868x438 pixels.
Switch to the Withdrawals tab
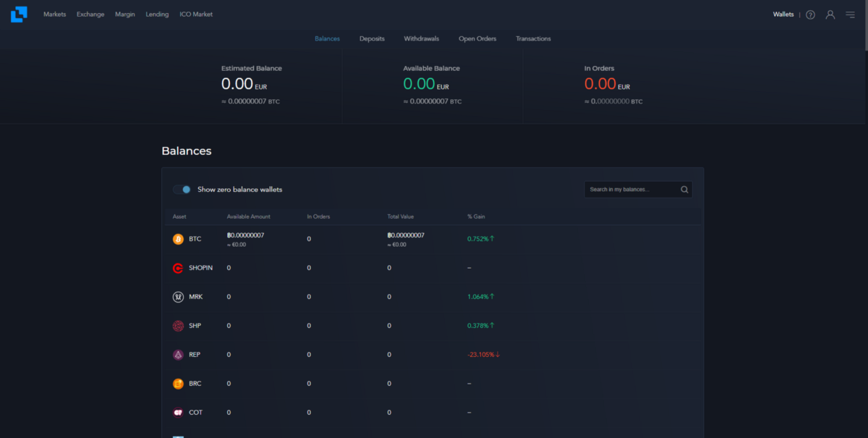(422, 38)
